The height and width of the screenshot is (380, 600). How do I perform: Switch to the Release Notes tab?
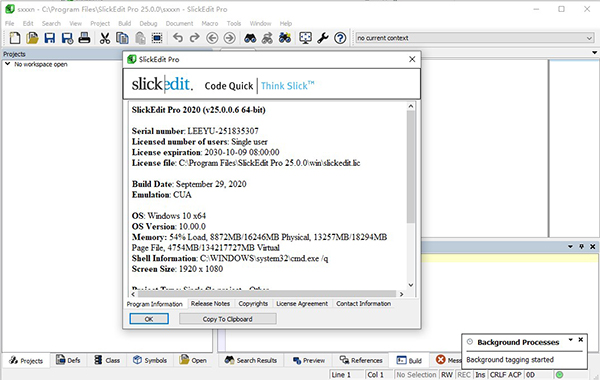point(210,303)
